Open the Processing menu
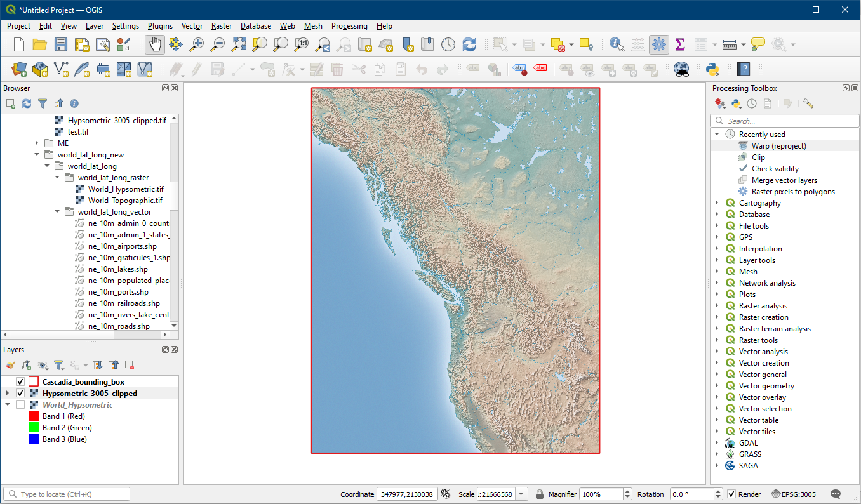Screen dimensions: 861x504 349,26
